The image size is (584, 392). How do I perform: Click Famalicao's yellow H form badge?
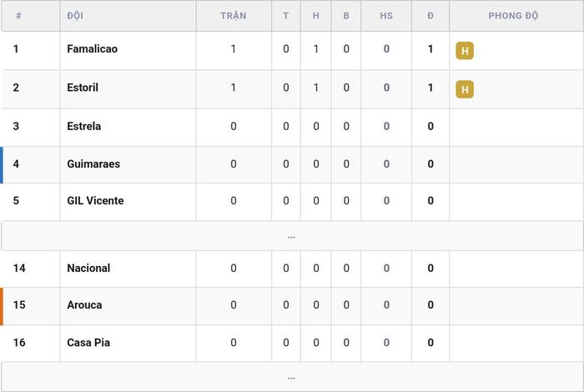coord(465,51)
